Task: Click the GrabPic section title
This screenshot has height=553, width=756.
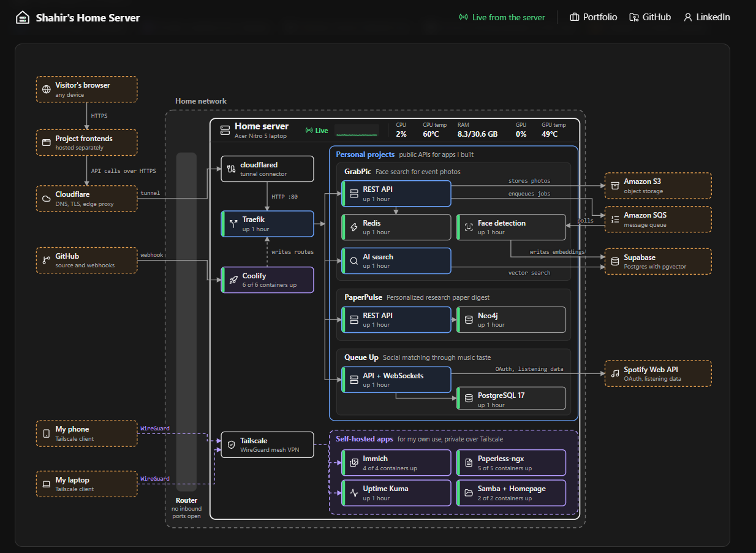Action: (x=358, y=172)
